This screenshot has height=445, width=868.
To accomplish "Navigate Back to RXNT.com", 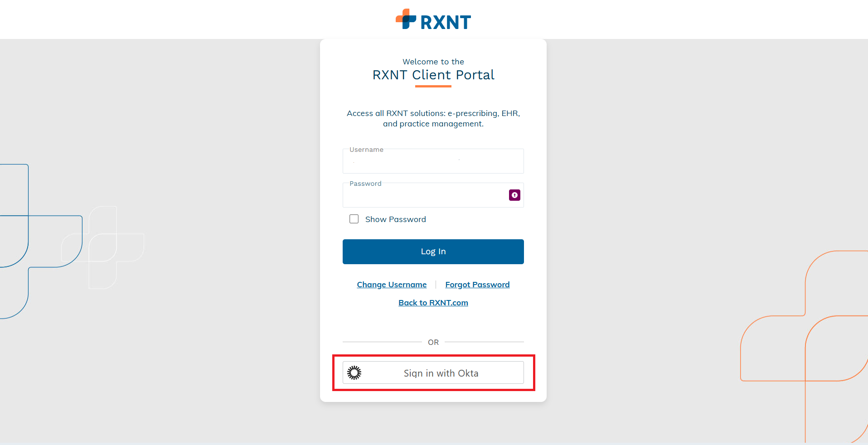I will (x=433, y=302).
